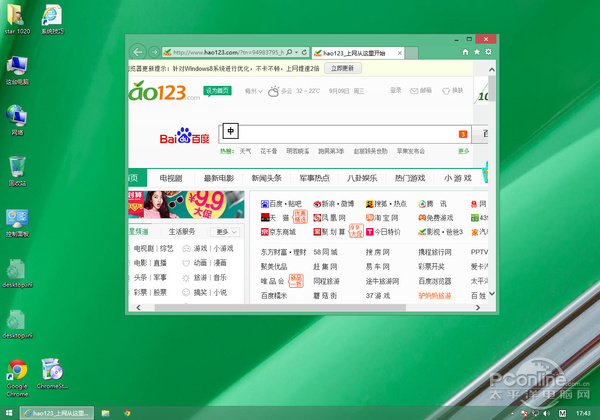
Task: Open the 新浪·微博 site link
Action: point(333,204)
